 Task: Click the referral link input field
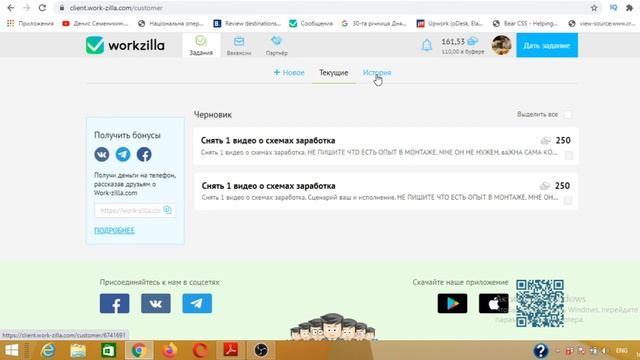tap(135, 210)
